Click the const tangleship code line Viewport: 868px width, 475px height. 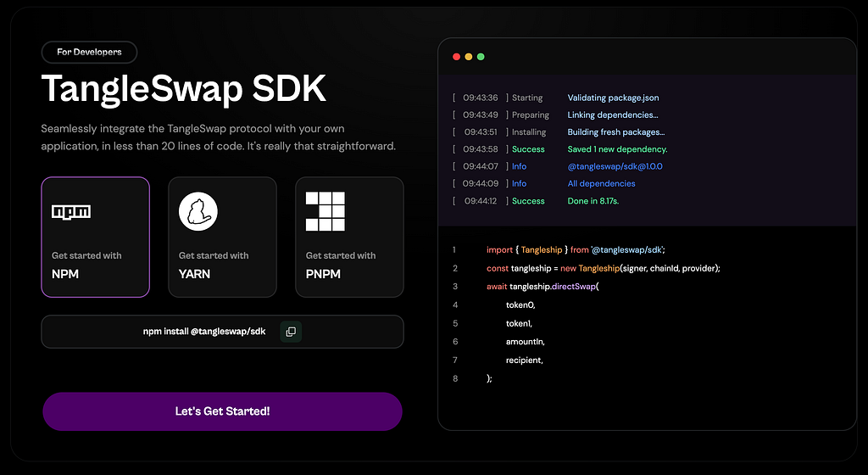(x=604, y=268)
